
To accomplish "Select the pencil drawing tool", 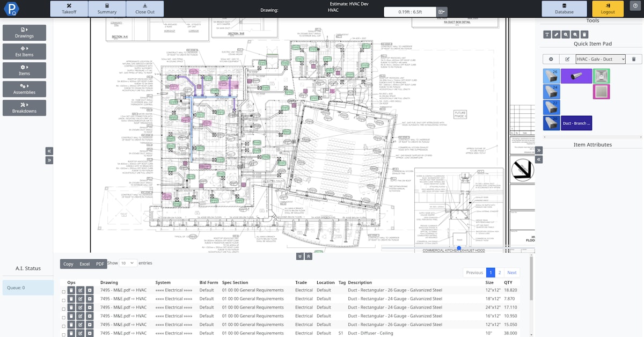I will coord(556,34).
